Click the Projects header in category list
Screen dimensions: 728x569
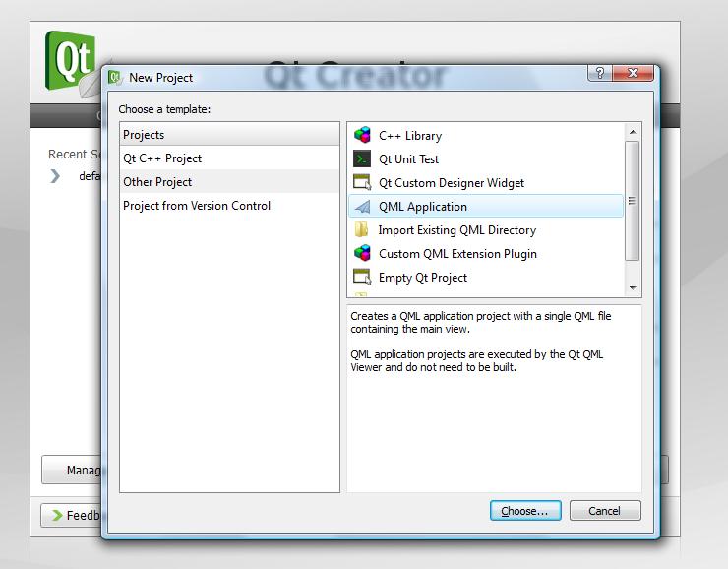pyautogui.click(x=229, y=135)
